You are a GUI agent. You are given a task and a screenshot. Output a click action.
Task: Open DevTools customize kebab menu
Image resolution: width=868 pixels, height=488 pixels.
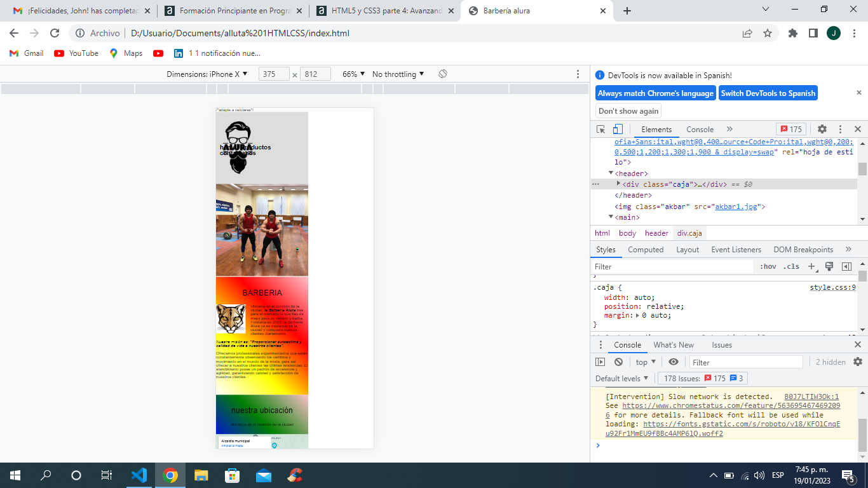point(840,129)
